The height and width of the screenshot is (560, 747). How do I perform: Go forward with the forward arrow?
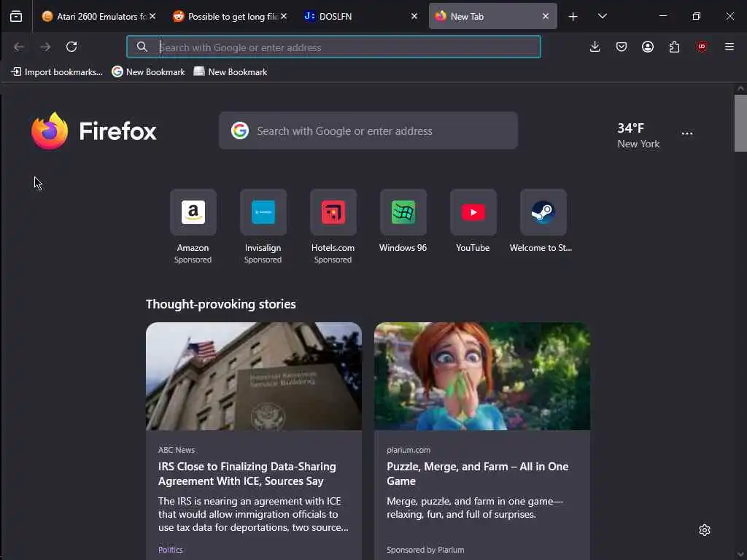[x=45, y=47]
